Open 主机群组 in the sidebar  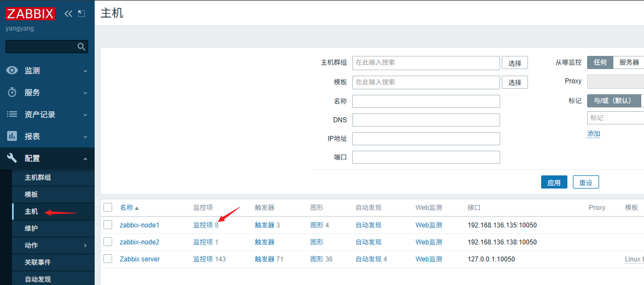pyautogui.click(x=38, y=177)
